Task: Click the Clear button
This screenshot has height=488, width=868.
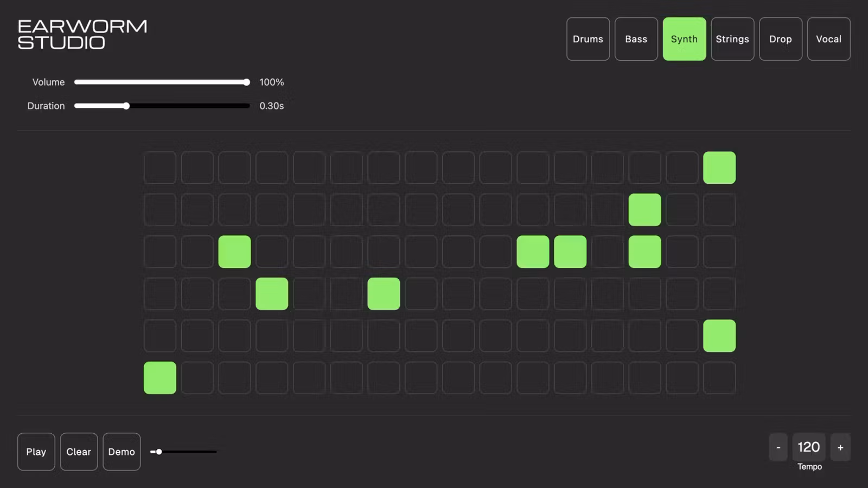Action: (79, 452)
